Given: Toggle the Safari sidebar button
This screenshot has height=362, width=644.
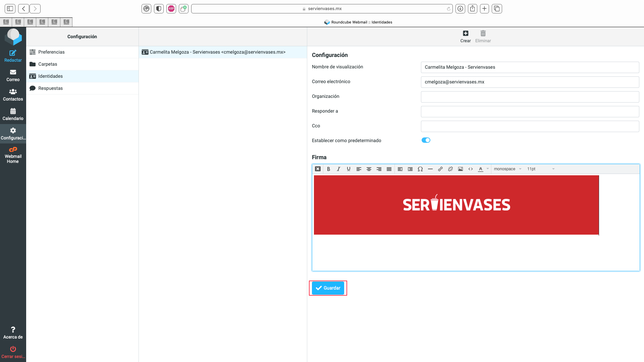Looking at the screenshot, I should [10, 9].
